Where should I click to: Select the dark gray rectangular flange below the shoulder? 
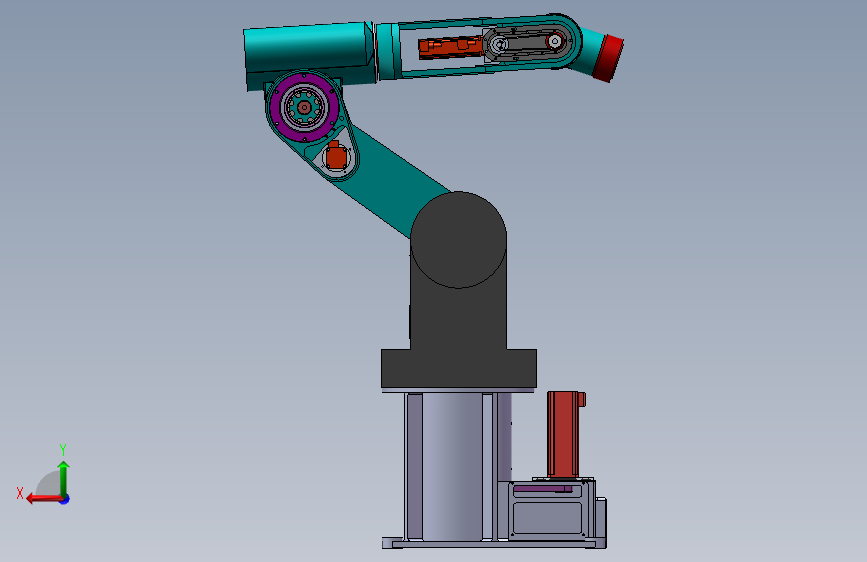coord(458,368)
